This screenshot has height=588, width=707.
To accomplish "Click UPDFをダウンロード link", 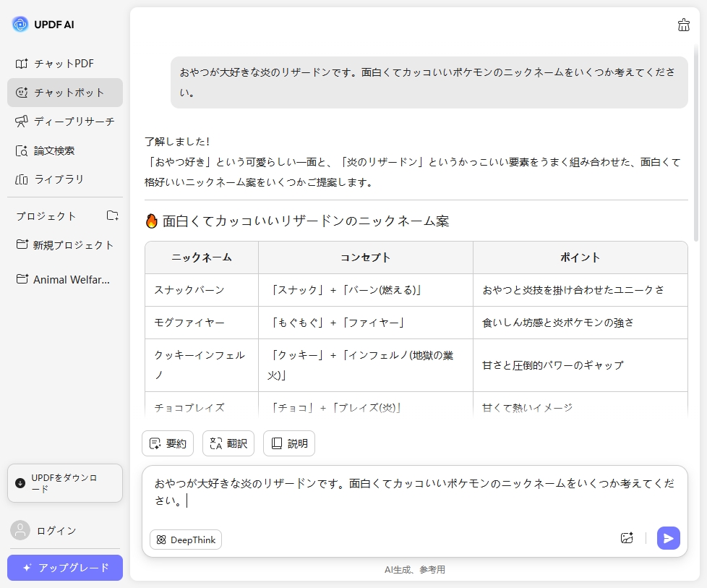I will click(x=65, y=482).
